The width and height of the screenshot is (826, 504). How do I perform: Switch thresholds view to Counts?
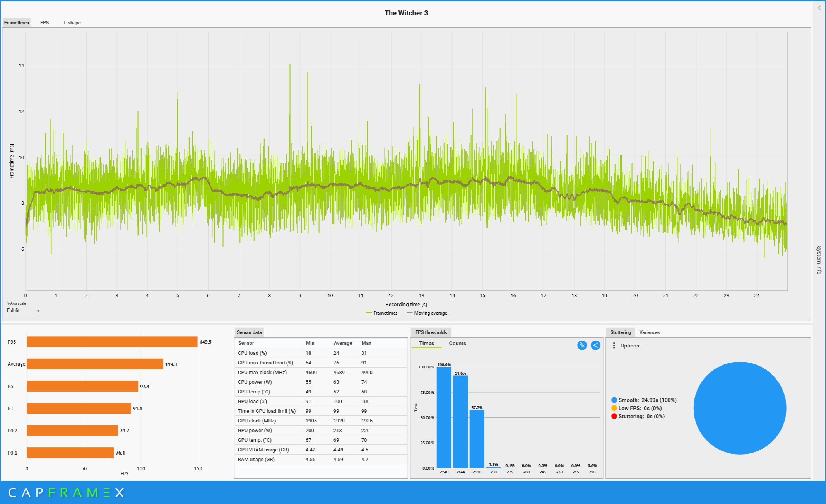[457, 343]
